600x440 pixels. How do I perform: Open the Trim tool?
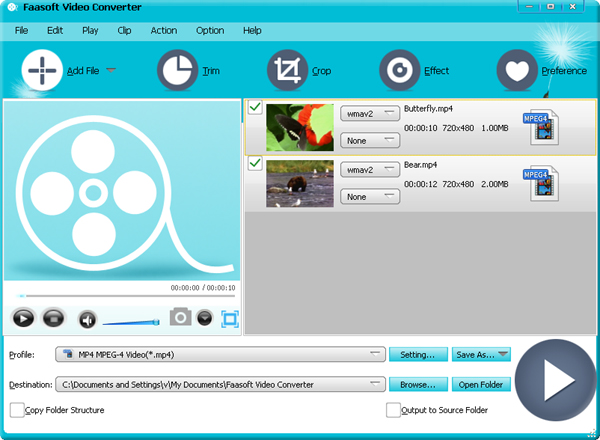pos(178,70)
